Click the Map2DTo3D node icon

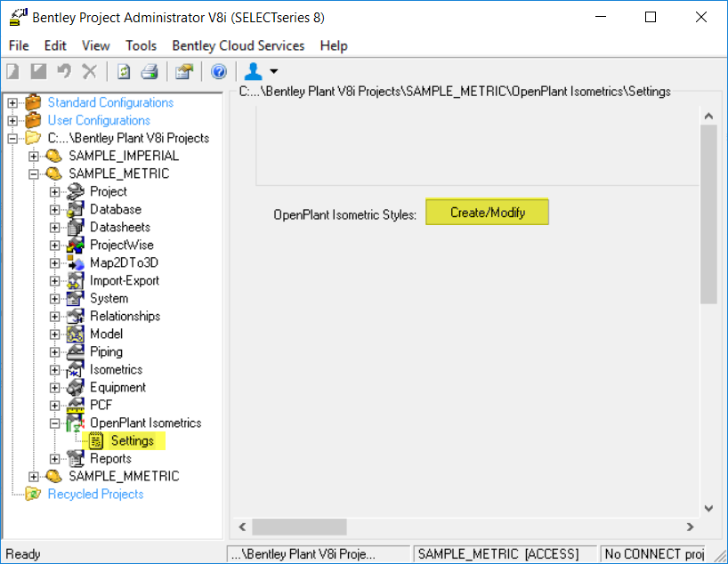76,262
